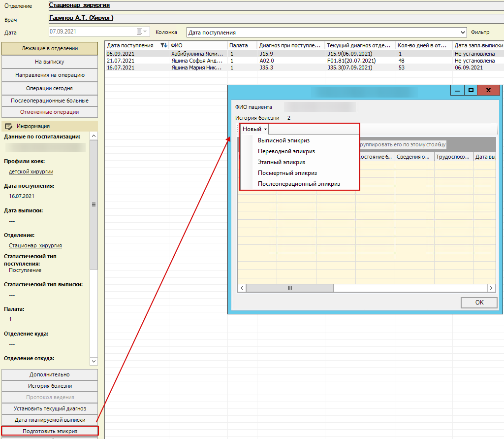Click Сведения о... column header in dialog
This screenshot has width=504, height=439.
(414, 157)
